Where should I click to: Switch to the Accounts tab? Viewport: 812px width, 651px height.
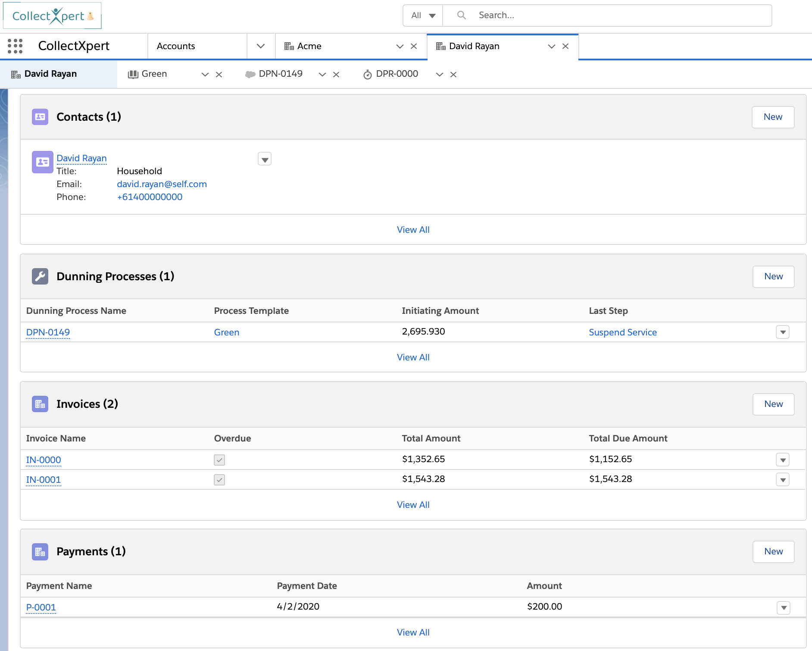[176, 46]
